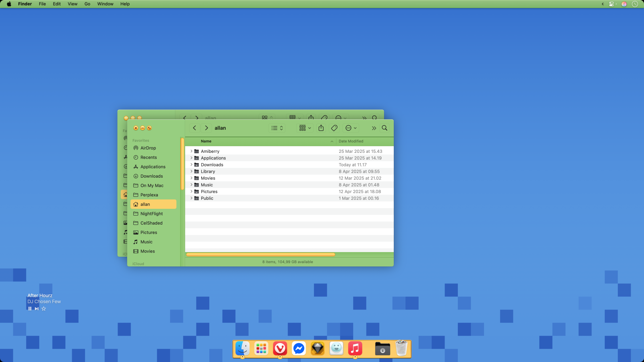
Task: Select NightFlight in the sidebar
Action: (151, 214)
